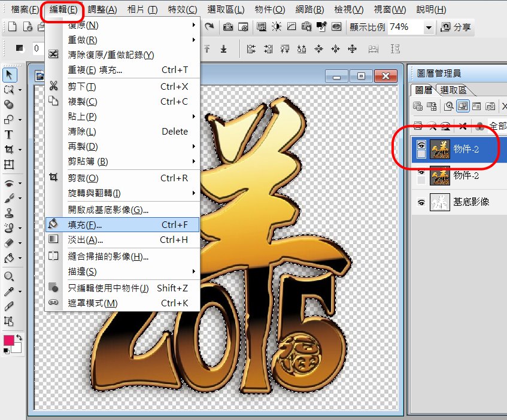Image resolution: width=507 pixels, height=420 pixels.
Task: Click the align right edges icon
Action: click(268, 49)
